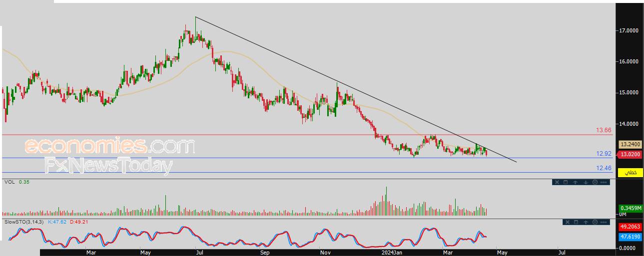Screen dimensions: 644x256
Task: Select the 12.46 support level label
Action: tap(604, 168)
